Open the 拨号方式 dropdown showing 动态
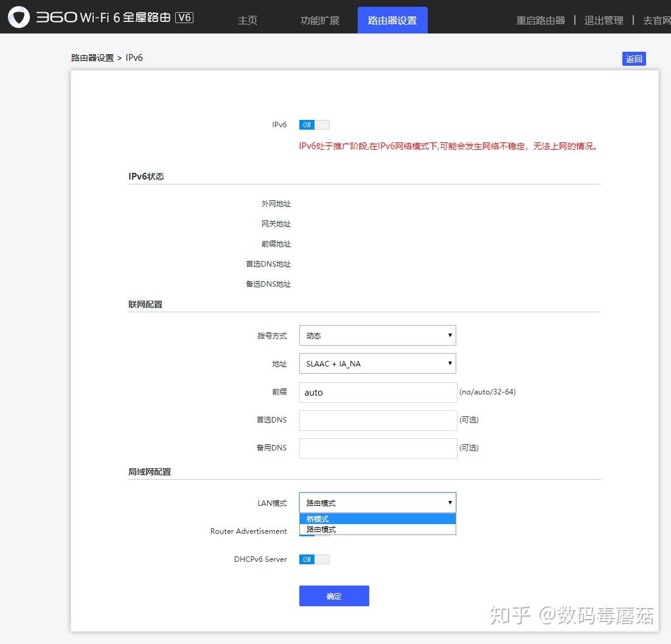The width and height of the screenshot is (671, 644). pos(377,335)
